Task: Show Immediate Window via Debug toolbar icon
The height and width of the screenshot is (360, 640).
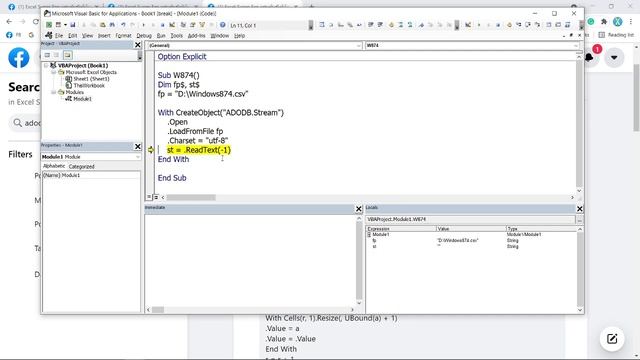Action: click(x=558, y=25)
